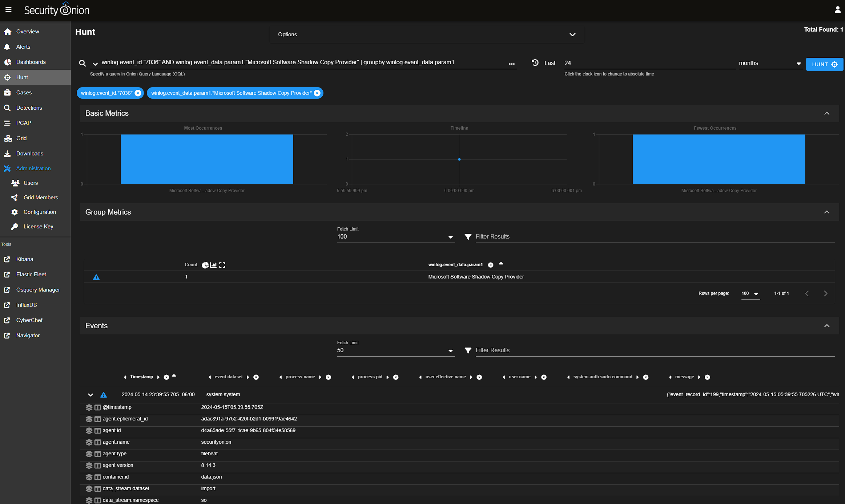Click the clock icon to change time mode
The height and width of the screenshot is (504, 845).
coord(535,63)
